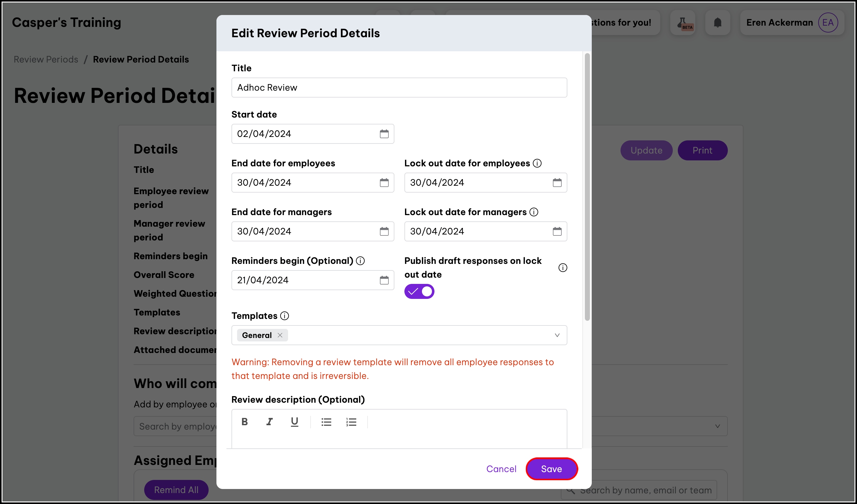Viewport: 857px width, 504px height.
Task: Open the notifications bell
Action: coord(717,23)
